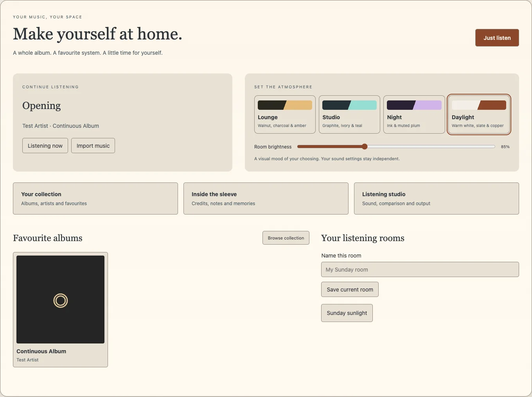Click Save current room button
This screenshot has height=397, width=532.
(x=350, y=289)
